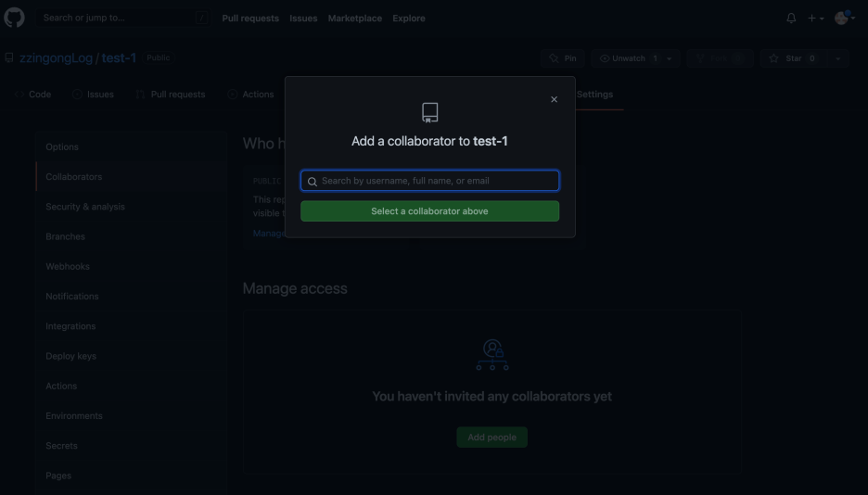Viewport: 868px width, 495px height.
Task: Go to Marketplace
Action: click(x=355, y=19)
